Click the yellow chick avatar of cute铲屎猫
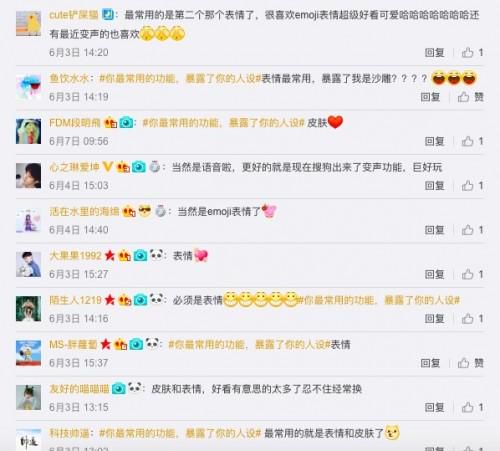500x451 pixels. pos(29,23)
